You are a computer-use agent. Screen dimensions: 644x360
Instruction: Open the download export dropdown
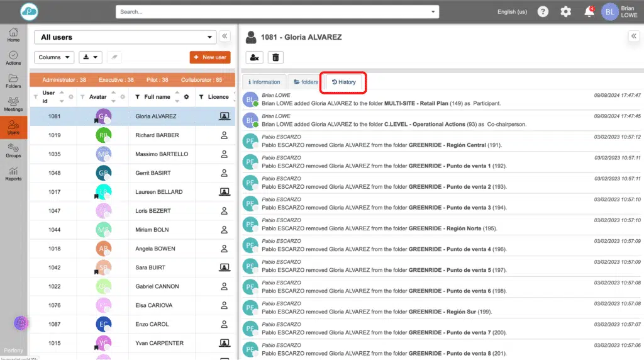pyautogui.click(x=91, y=57)
